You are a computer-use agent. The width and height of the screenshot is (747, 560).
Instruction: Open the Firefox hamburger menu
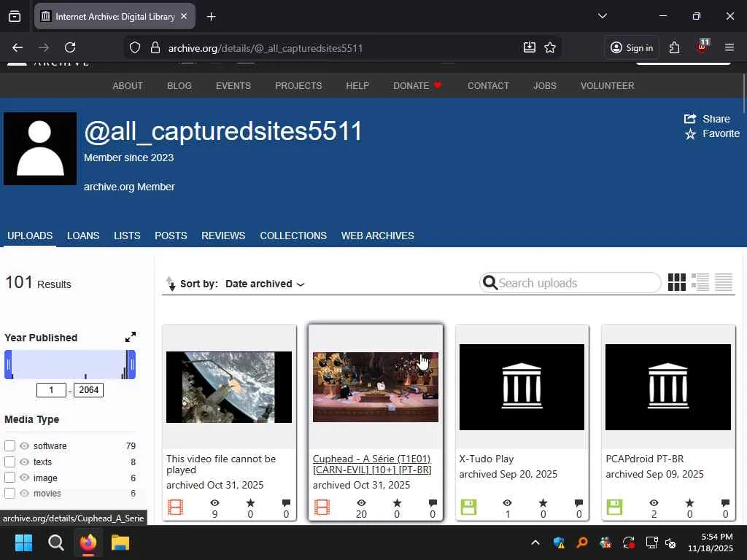(x=729, y=47)
